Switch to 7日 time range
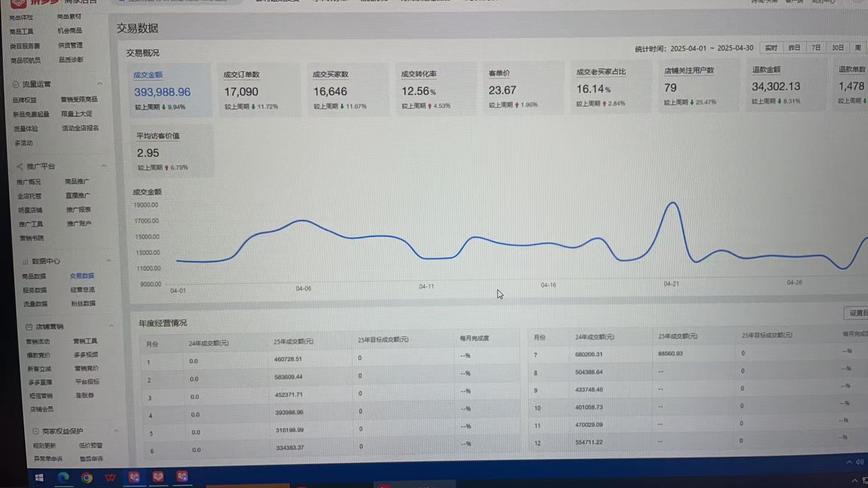The image size is (868, 488). pos(816,47)
